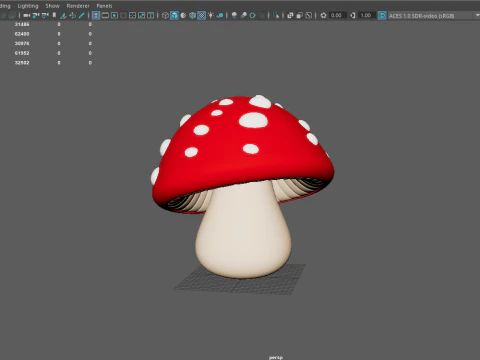Click the Exposure reset icon
This screenshot has width=480, height=360.
tap(323, 15)
